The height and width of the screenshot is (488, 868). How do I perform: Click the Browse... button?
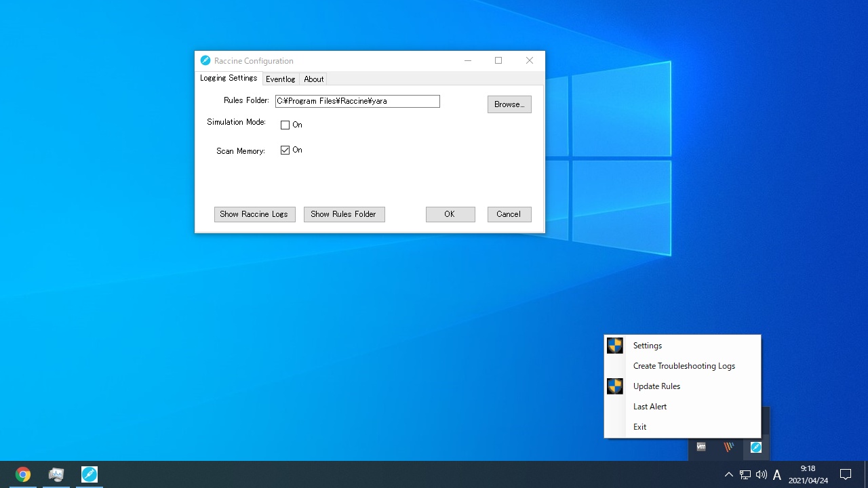pyautogui.click(x=509, y=104)
